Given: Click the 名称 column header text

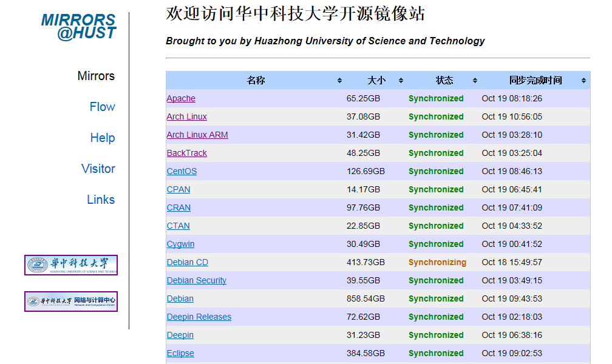Looking at the screenshot, I should (256, 80).
